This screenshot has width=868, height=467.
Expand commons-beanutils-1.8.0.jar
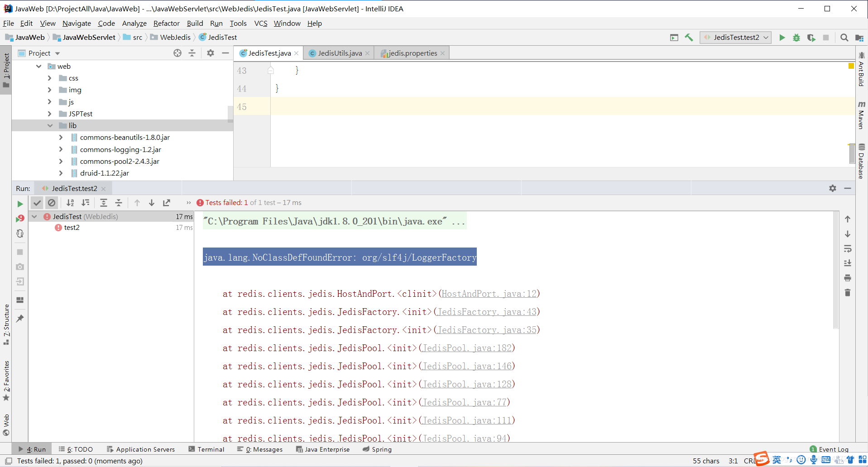click(x=61, y=137)
